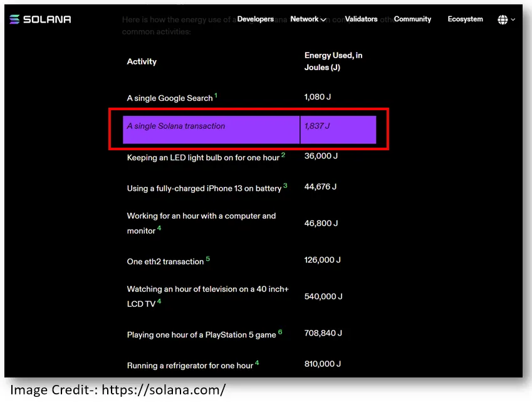Viewport: 532px width, 405px height.
Task: Follow footnote 4 after computer and monitor
Action: click(159, 228)
